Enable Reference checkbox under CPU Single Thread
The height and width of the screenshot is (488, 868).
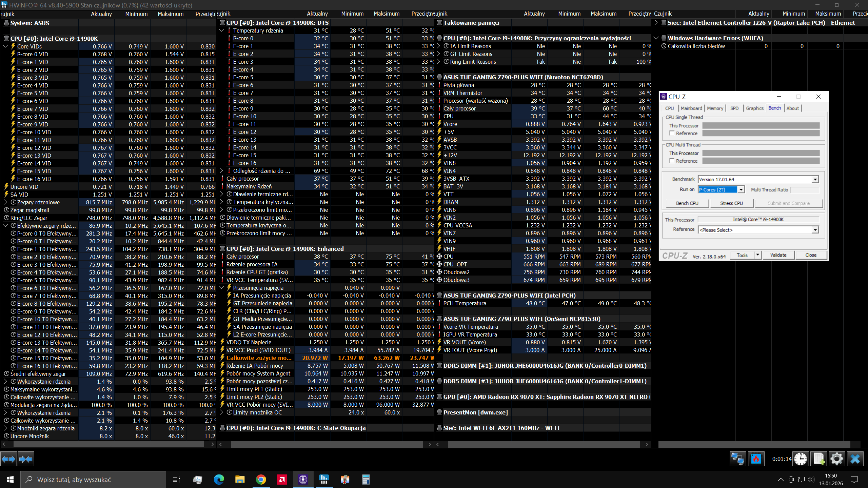[672, 133]
